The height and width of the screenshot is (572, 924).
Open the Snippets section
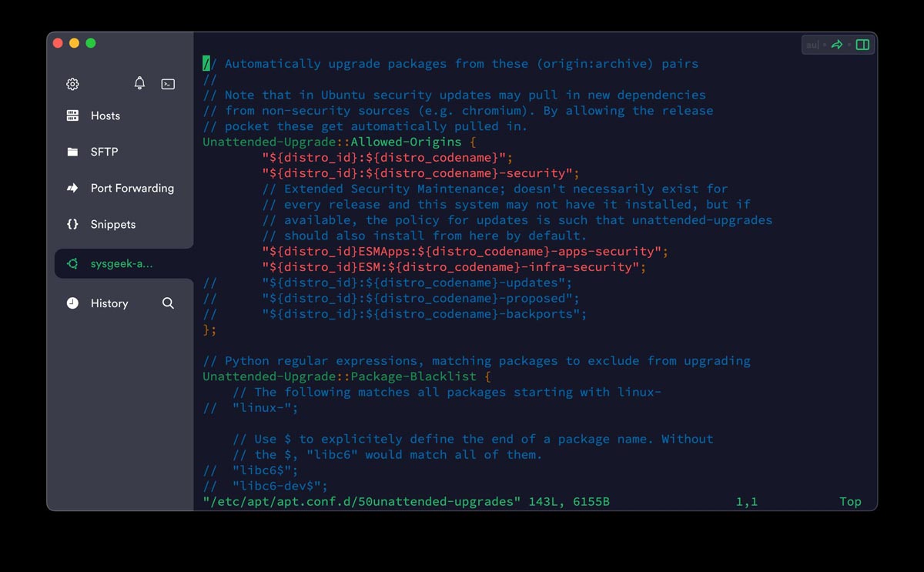coord(113,224)
